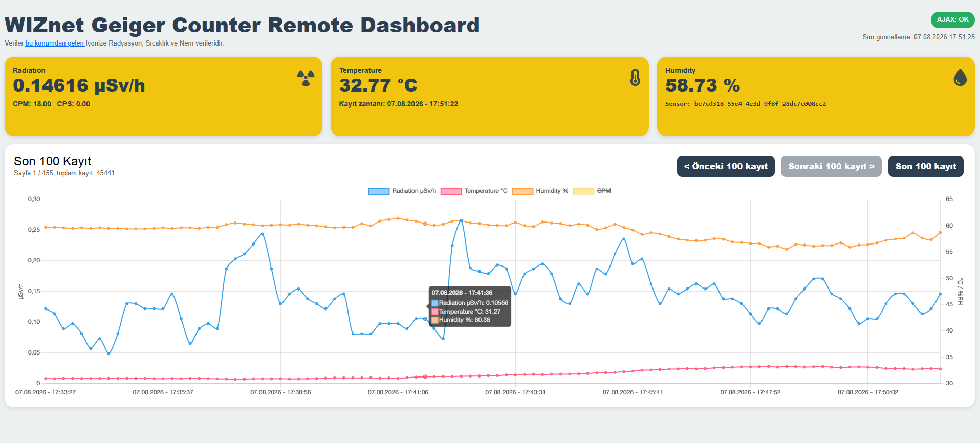This screenshot has width=980, height=443.
Task: Go to Önceki 100 kayıt page
Action: click(726, 166)
